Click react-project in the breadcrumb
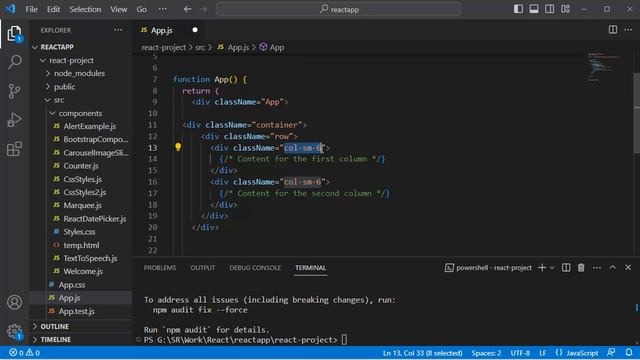The height and width of the screenshot is (360, 640). [163, 47]
